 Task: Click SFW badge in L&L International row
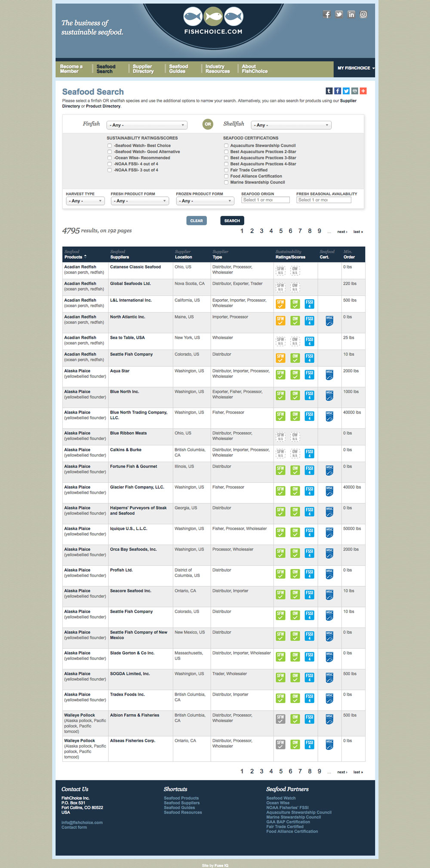(x=280, y=304)
